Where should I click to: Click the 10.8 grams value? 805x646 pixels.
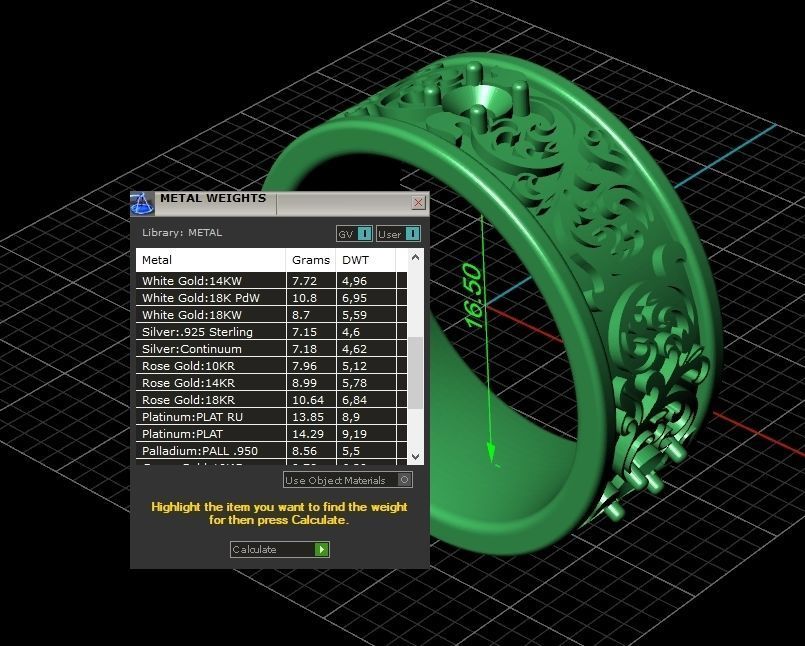304,298
